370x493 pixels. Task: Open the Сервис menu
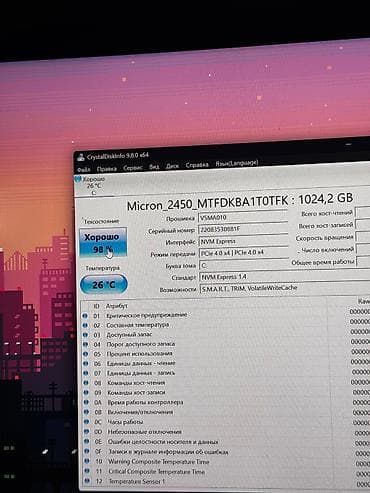click(133, 168)
